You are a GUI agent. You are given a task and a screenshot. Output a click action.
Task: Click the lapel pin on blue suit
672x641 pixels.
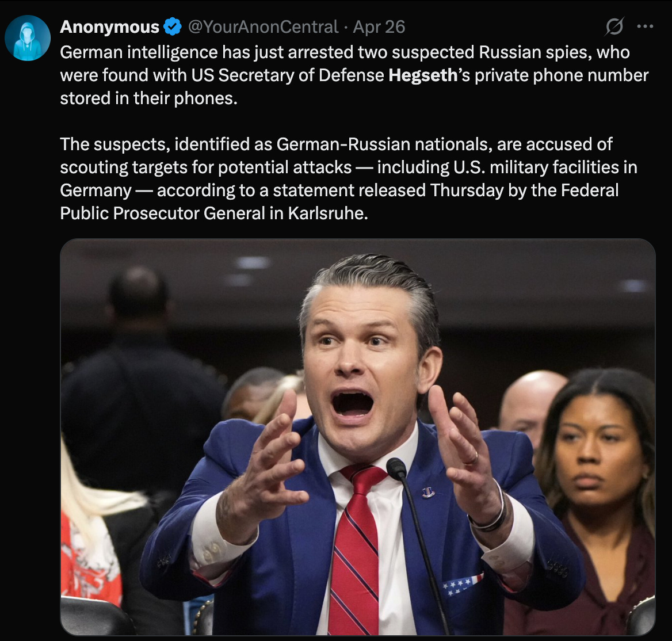point(427,493)
